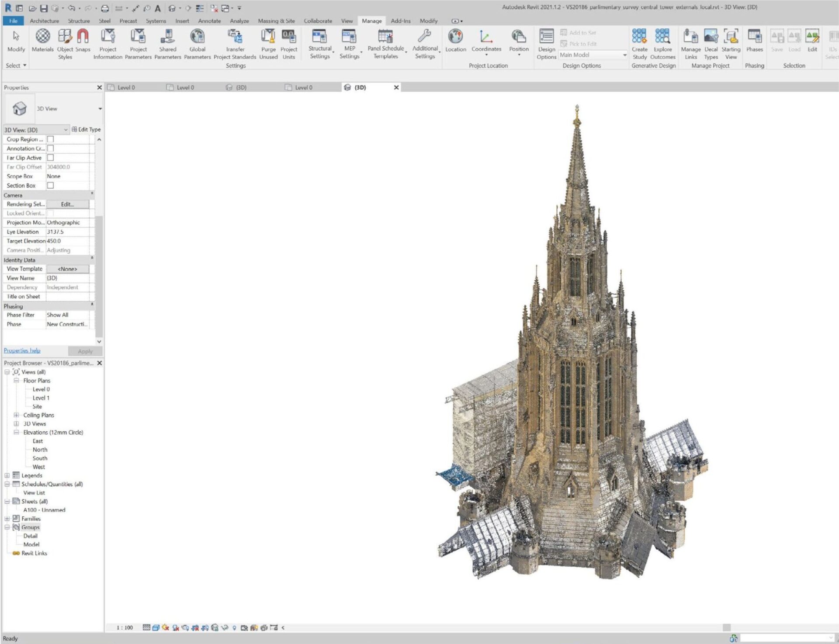Open the Phases dialog
Image resolution: width=839 pixels, height=644 pixels.
click(755, 41)
